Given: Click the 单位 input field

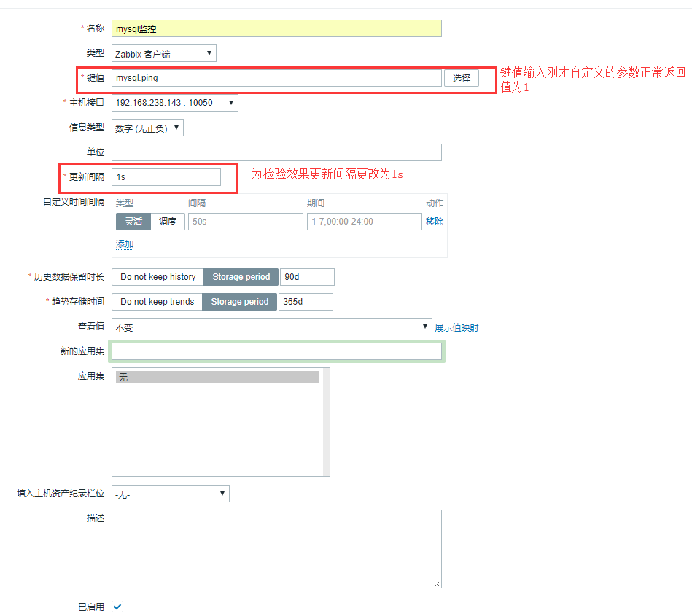Looking at the screenshot, I should click(x=276, y=152).
